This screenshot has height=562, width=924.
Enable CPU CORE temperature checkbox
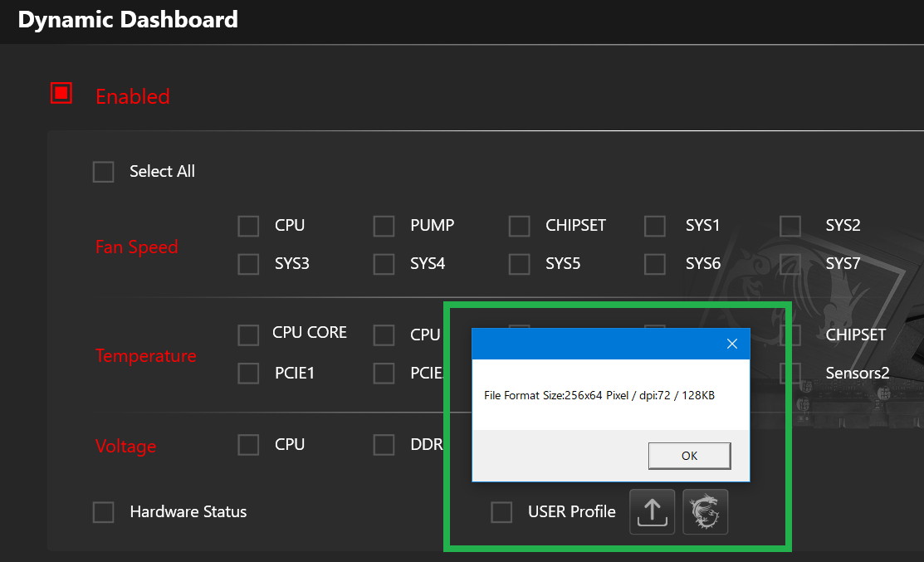[x=248, y=335]
